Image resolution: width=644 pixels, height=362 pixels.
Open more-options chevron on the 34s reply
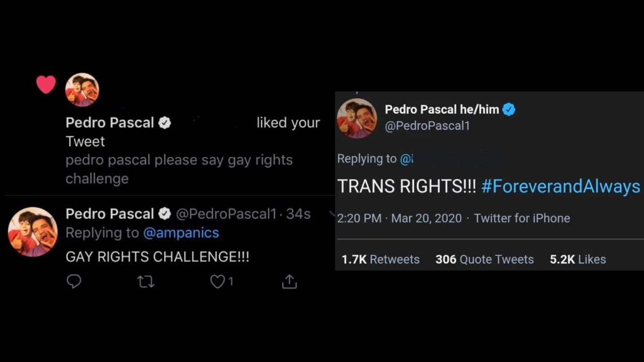coord(332,214)
